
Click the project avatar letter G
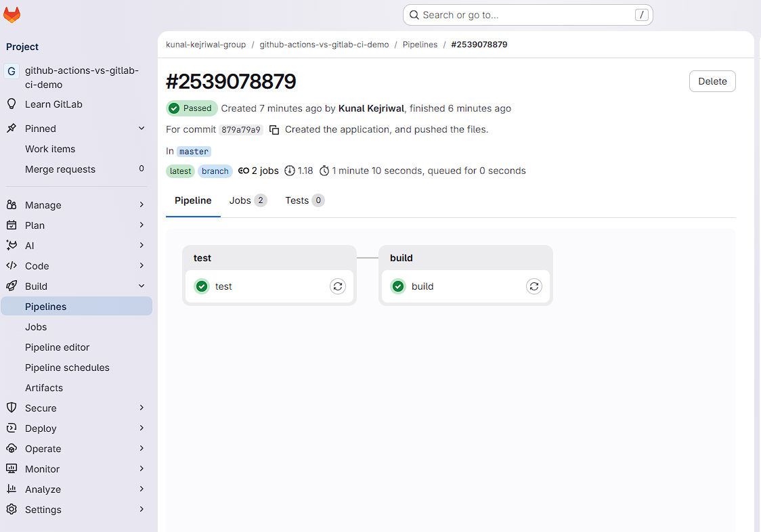(12, 71)
